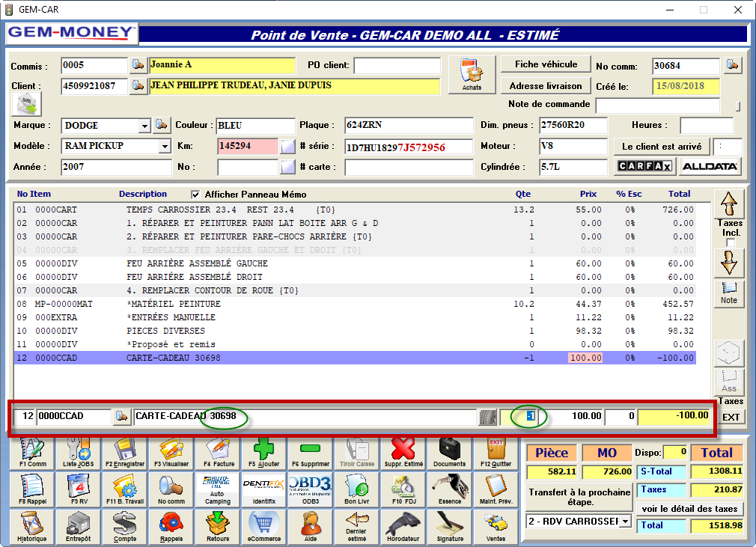Delete estimate via Suppr. Estimé
Image resolution: width=756 pixels, height=547 pixels.
point(403,453)
